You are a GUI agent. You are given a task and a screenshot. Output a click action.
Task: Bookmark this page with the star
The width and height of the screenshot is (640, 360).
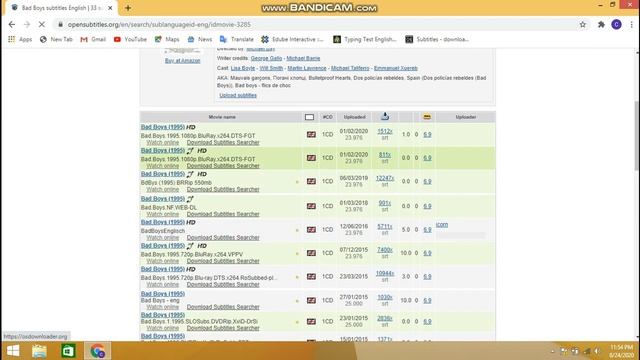pyautogui.click(x=582, y=24)
